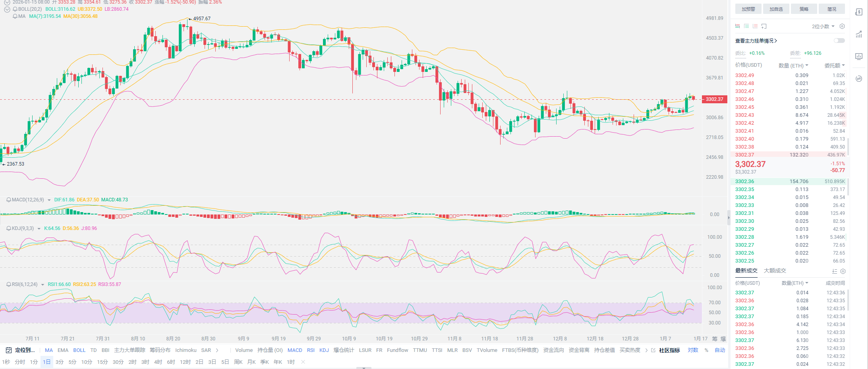
Task: Show only sell orders (red list icon)
Action: click(755, 26)
